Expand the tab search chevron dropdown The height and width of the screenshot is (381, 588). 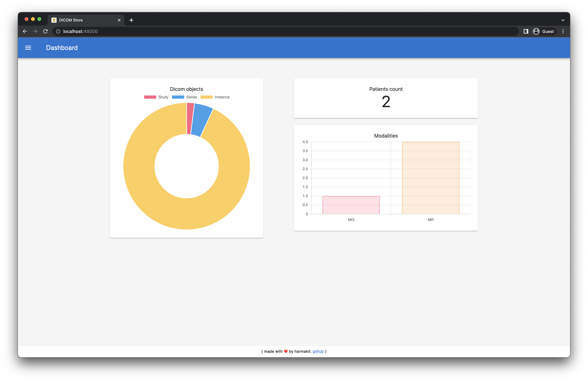(563, 20)
